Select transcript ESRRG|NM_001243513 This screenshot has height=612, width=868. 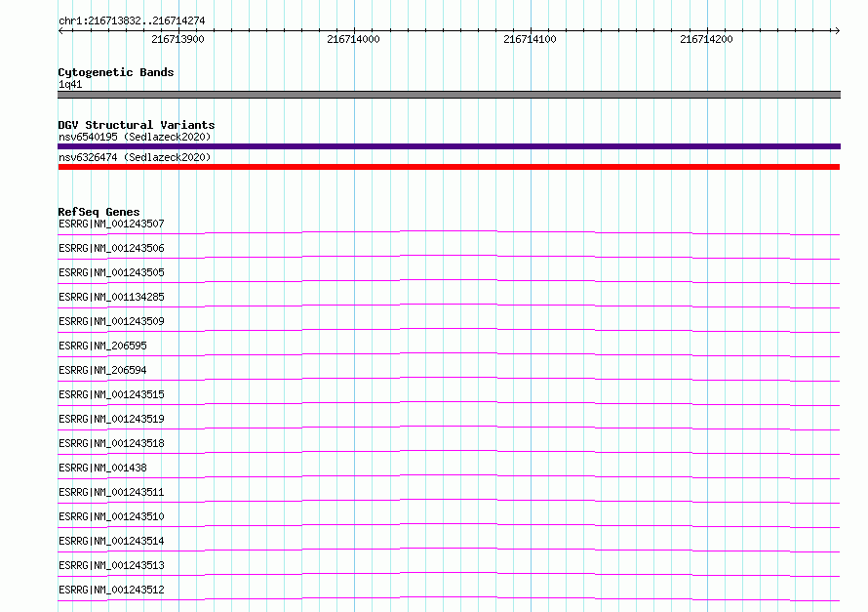111,565
